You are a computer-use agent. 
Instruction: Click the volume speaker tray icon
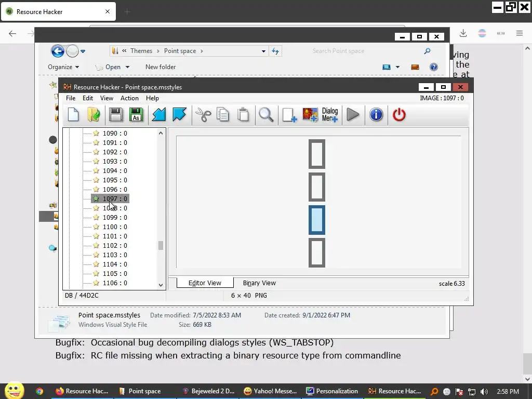click(x=484, y=392)
